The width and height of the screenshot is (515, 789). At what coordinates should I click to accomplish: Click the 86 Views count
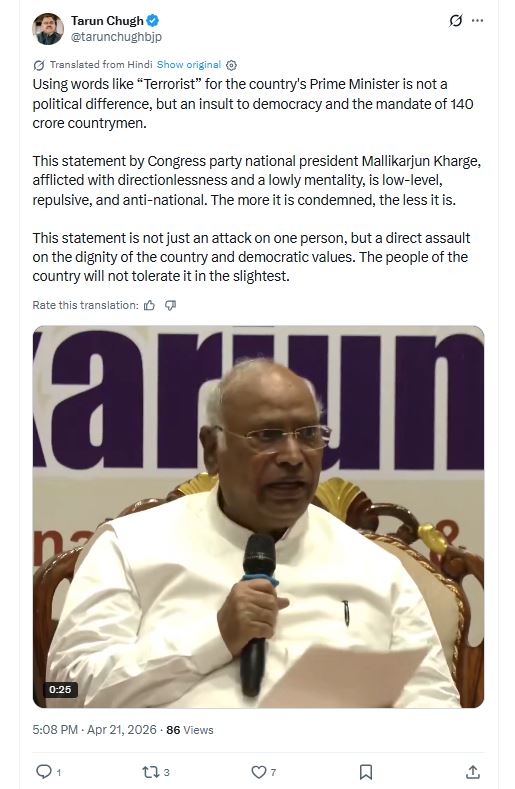tap(190, 730)
